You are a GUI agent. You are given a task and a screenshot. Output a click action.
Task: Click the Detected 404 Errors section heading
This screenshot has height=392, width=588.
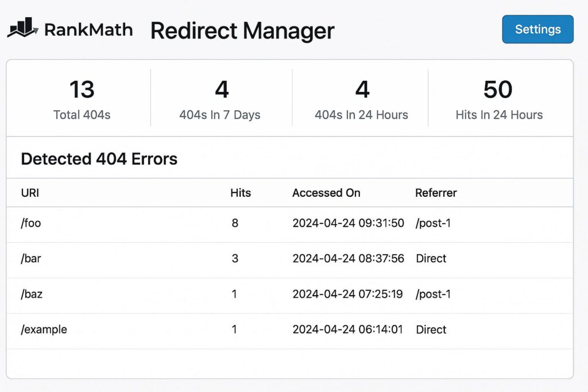pos(99,159)
